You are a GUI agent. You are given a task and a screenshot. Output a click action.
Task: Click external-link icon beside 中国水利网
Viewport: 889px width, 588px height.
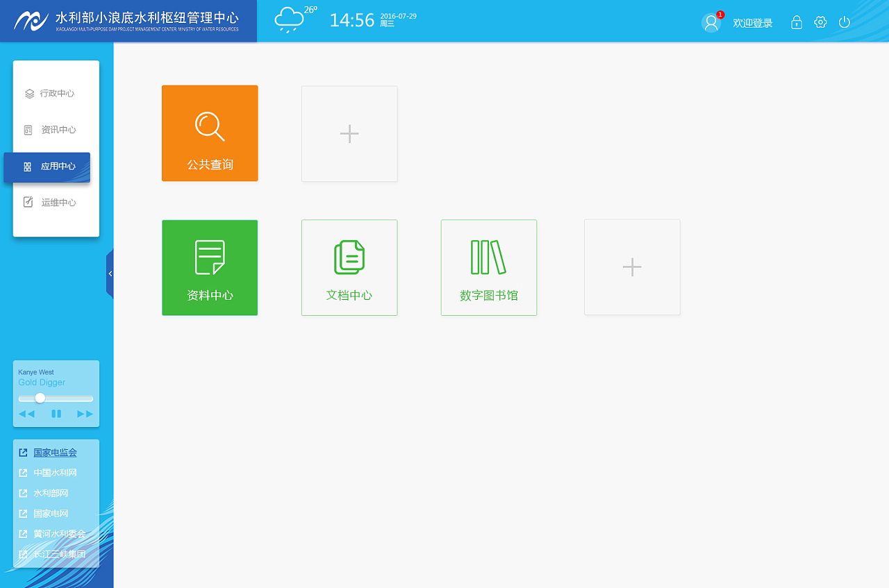click(23, 473)
